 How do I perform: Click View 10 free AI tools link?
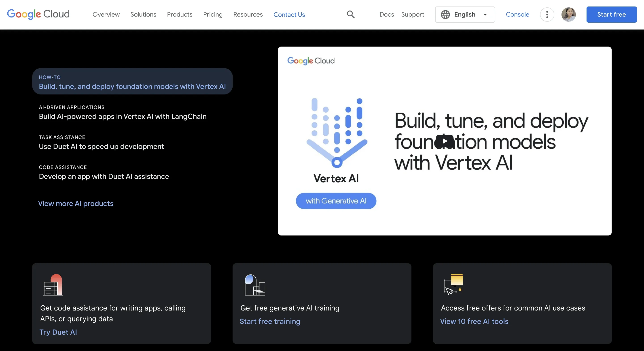pos(474,321)
